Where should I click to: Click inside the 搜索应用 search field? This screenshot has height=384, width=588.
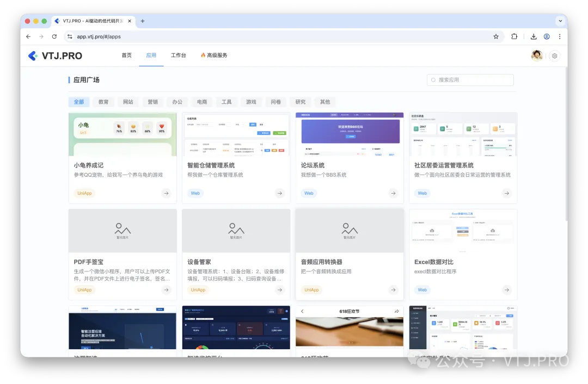click(470, 79)
